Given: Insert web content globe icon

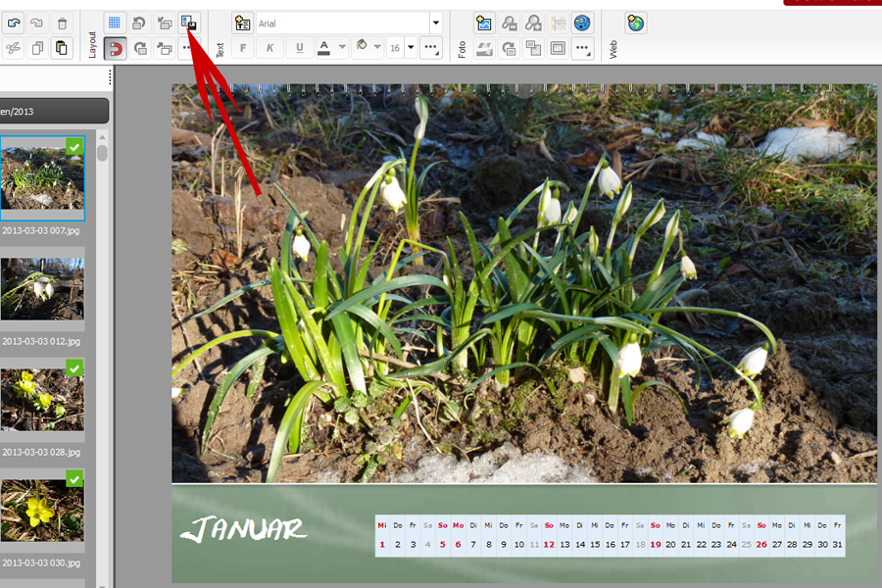Looking at the screenshot, I should tap(636, 24).
